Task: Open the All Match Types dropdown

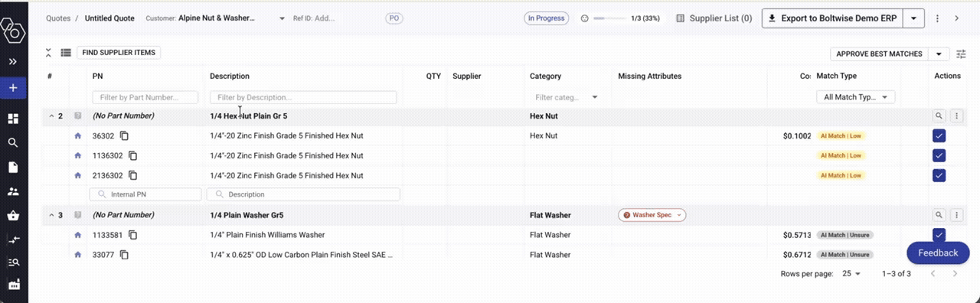Action: [x=856, y=97]
